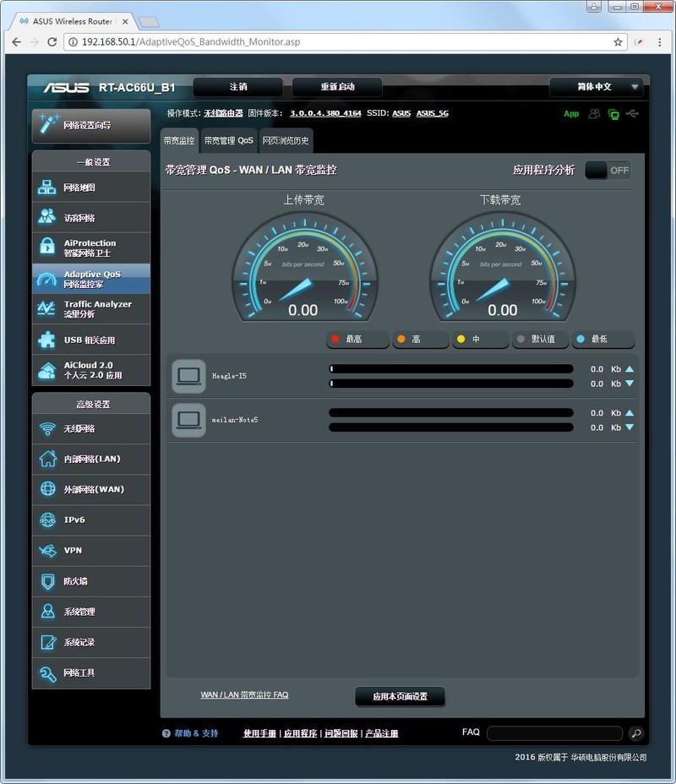Open a new Chrome tab
The image size is (676, 784).
(x=149, y=21)
